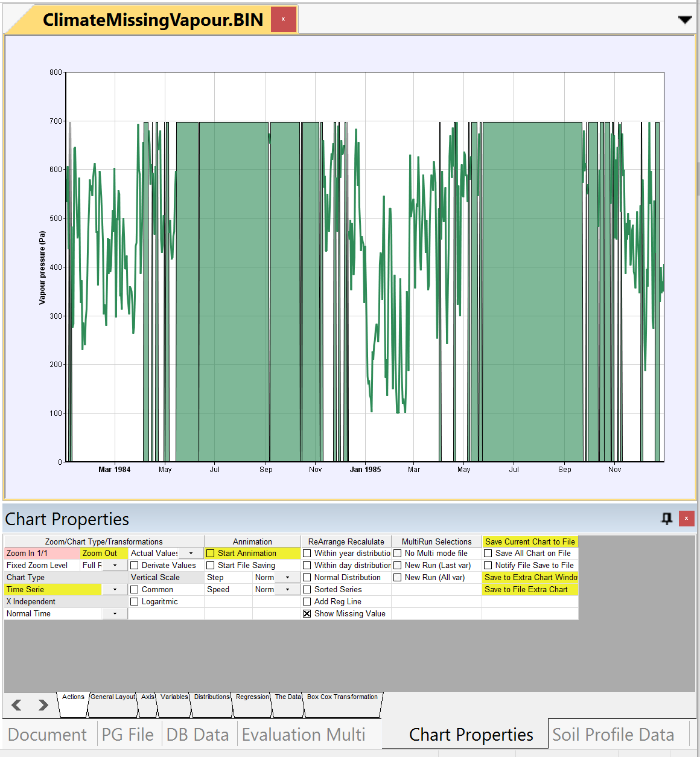Click the 'X Independent' label
This screenshot has width=700, height=757.
pyautogui.click(x=31, y=602)
